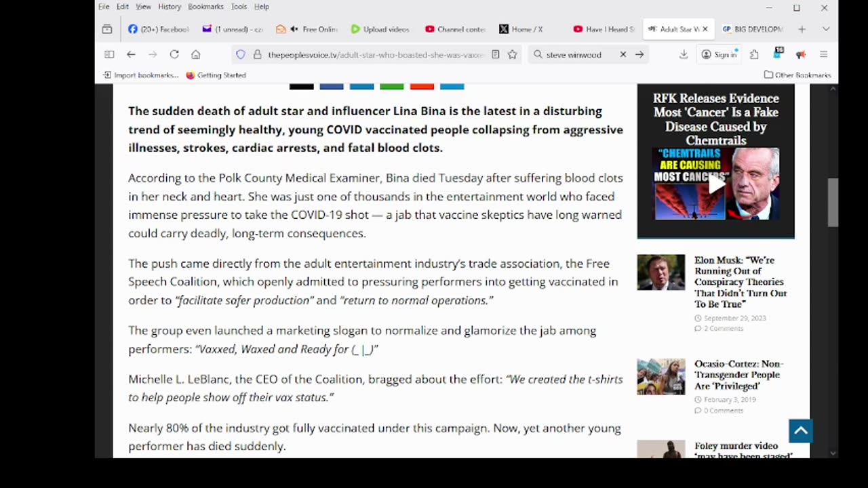Open RFK Releases Evidence headline
This screenshot has height=488, width=868.
(715, 119)
